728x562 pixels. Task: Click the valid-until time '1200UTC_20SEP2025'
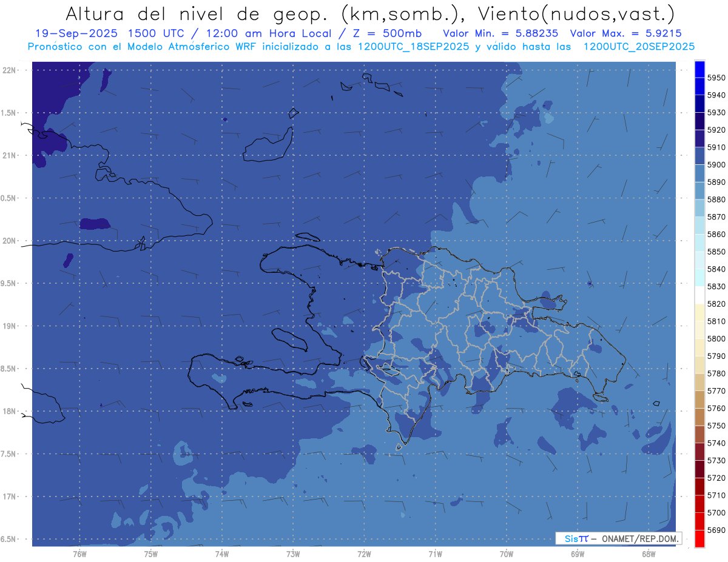point(639,47)
